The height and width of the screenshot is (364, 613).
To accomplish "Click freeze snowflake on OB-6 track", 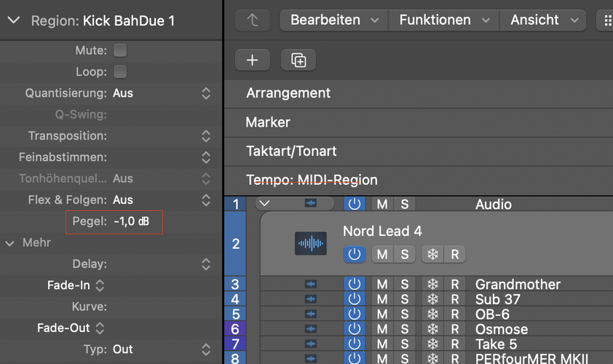I will [x=432, y=314].
